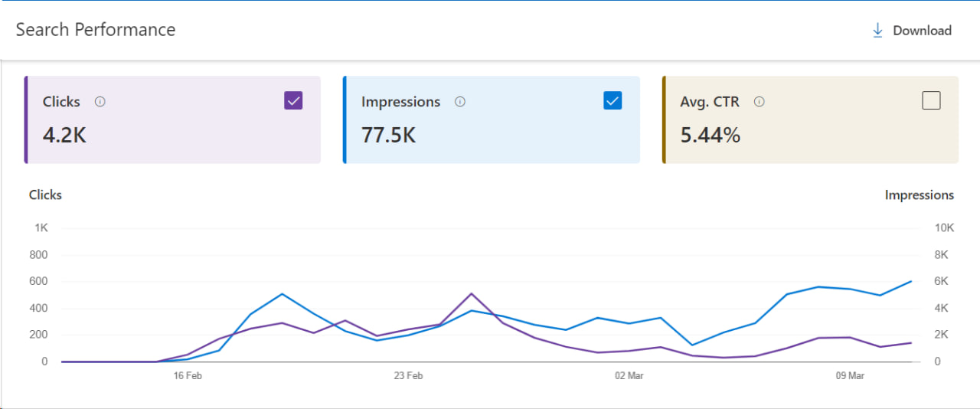Click the Download button label
This screenshot has width=980, height=409.
(922, 31)
